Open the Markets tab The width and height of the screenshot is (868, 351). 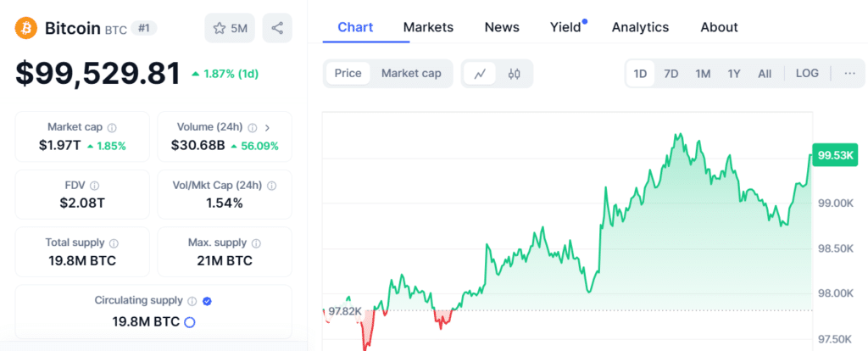[428, 27]
